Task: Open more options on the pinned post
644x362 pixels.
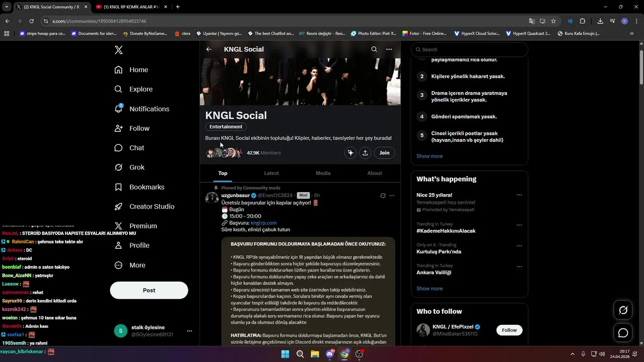Action: [x=392, y=196]
